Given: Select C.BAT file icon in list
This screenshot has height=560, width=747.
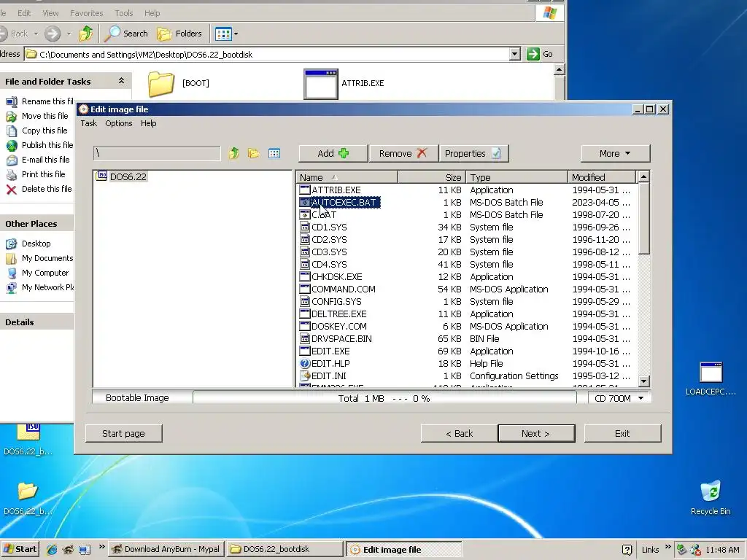Looking at the screenshot, I should pos(305,215).
